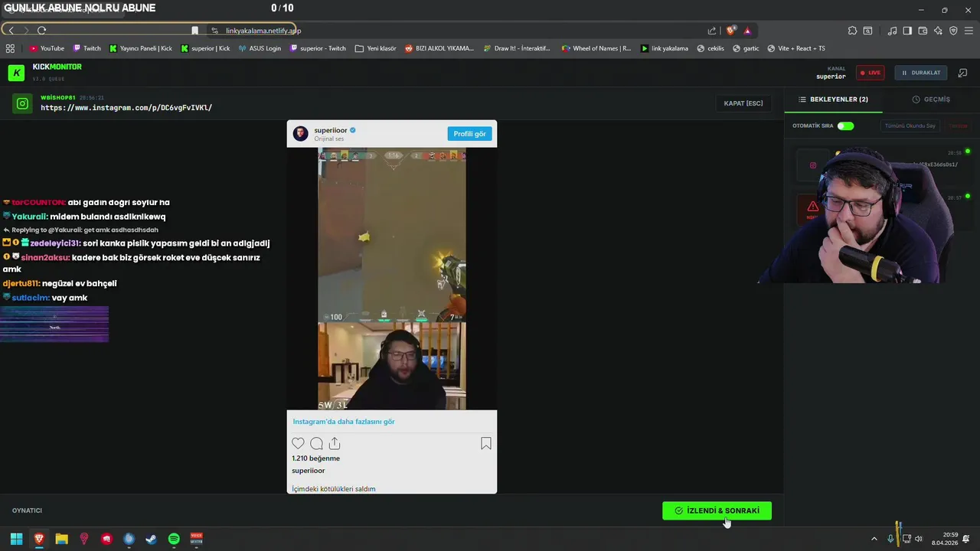Open the browser extensions puzzle icon
The width and height of the screenshot is (980, 551).
pyautogui.click(x=852, y=31)
